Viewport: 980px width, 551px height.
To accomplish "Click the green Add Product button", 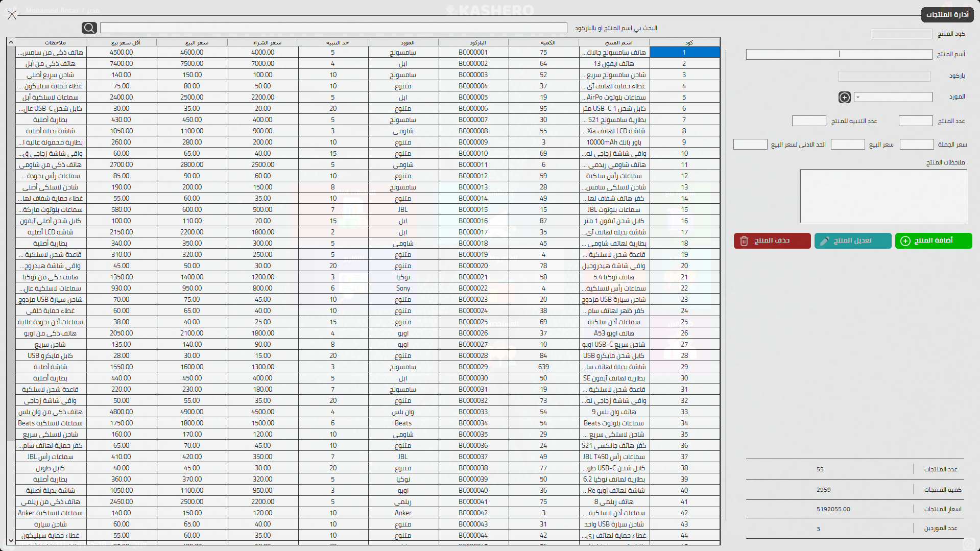I will point(934,241).
